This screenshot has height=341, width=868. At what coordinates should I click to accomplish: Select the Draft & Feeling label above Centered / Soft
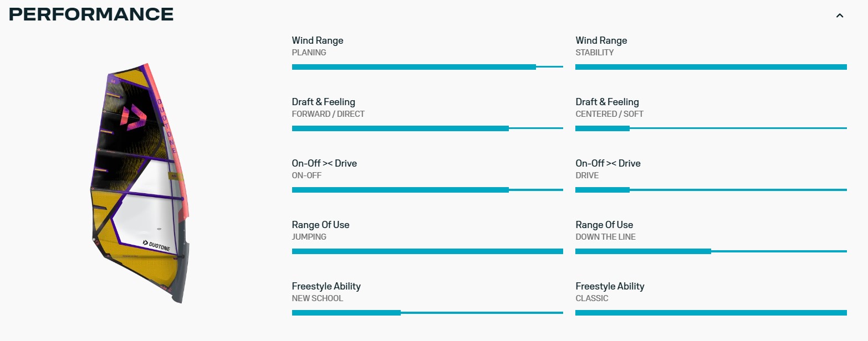pos(607,102)
